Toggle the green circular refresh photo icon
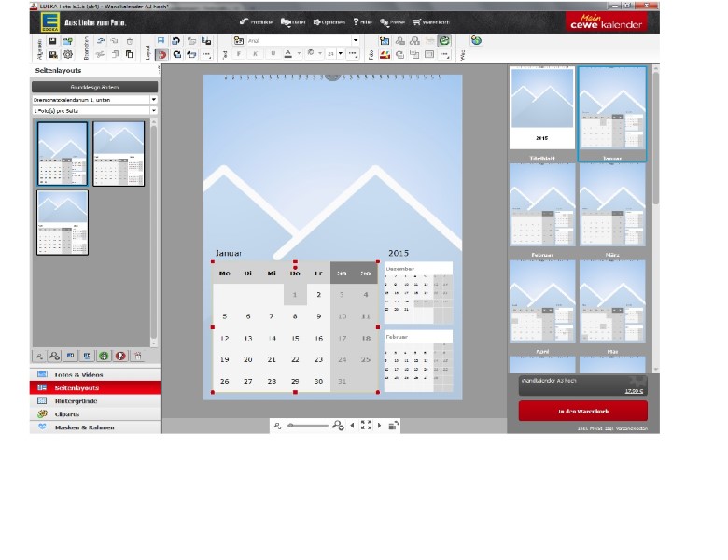The image size is (728, 560). (444, 41)
